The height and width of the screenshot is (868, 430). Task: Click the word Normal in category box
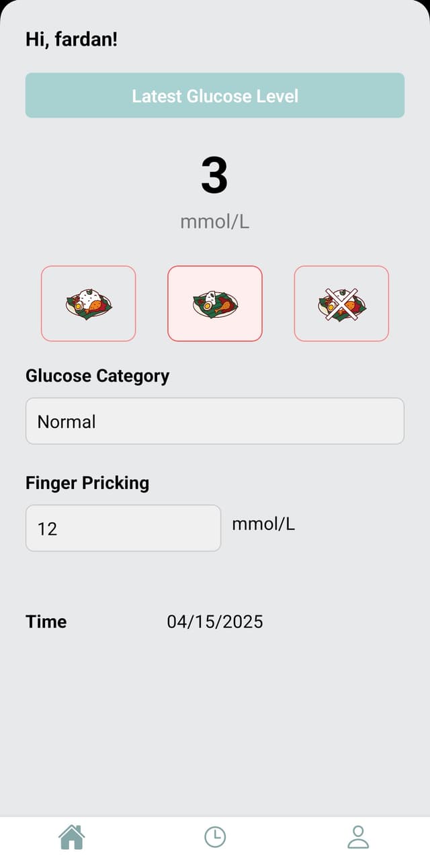coord(67,422)
